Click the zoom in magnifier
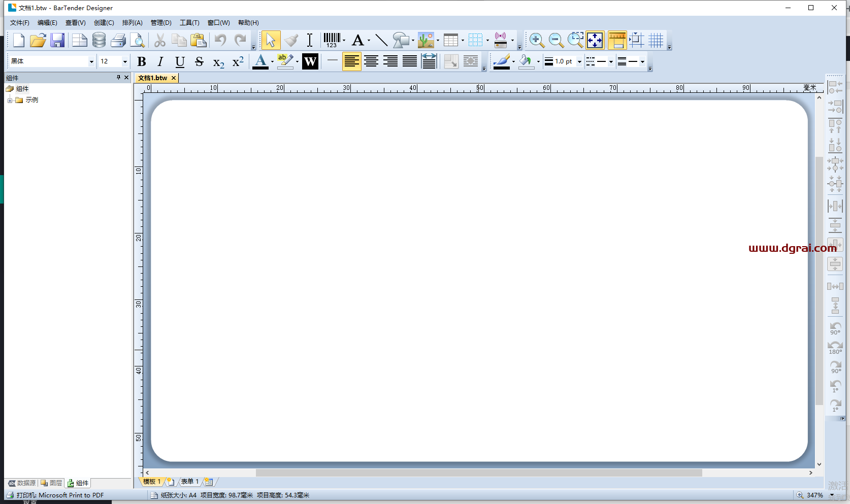850x504 pixels. [x=537, y=40]
